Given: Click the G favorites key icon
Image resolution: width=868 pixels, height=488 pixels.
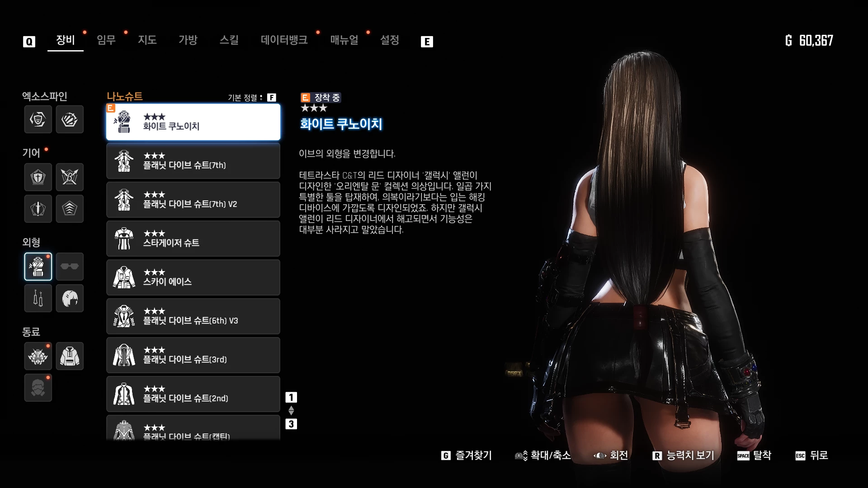Looking at the screenshot, I should tap(446, 455).
